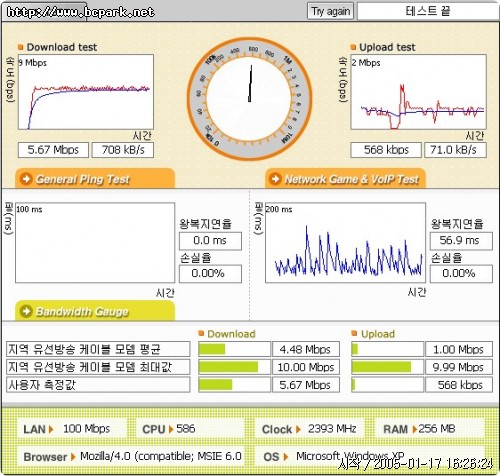Click the General Ping Test arrow icon
This screenshot has width=500, height=476.
pos(26,179)
